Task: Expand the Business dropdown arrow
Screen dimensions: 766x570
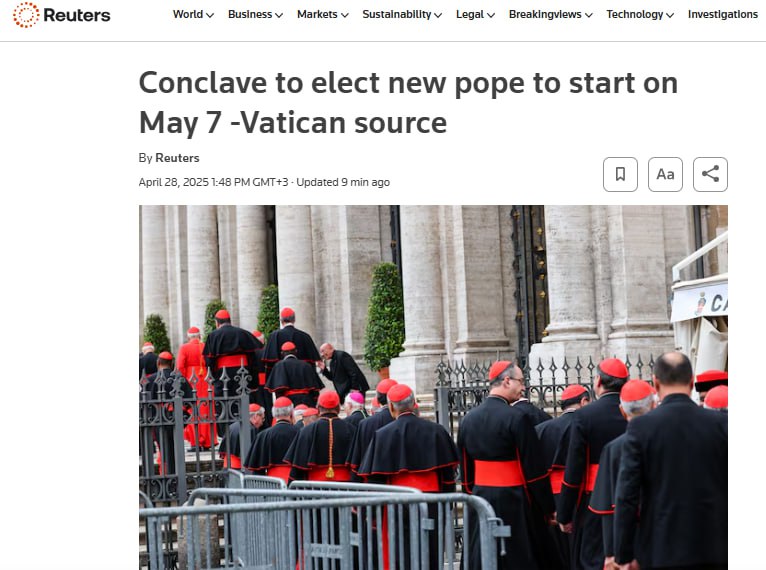Action: point(279,15)
